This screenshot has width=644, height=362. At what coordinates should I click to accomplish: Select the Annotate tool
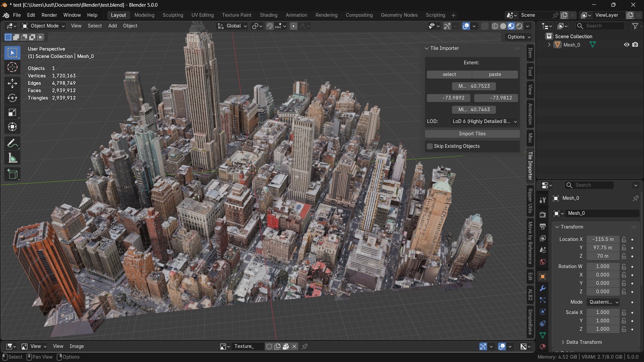pos(13,144)
